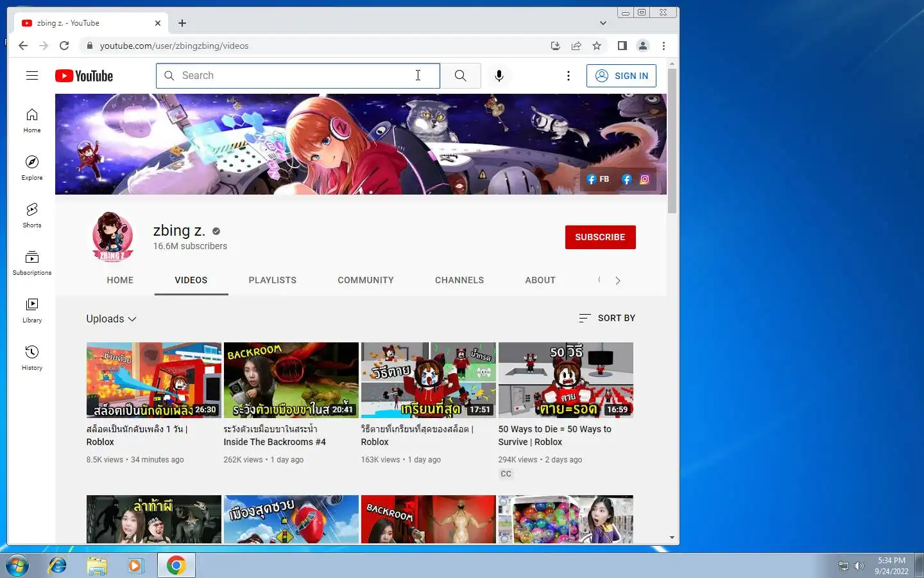Click the share this page icon
924x578 pixels.
point(576,46)
